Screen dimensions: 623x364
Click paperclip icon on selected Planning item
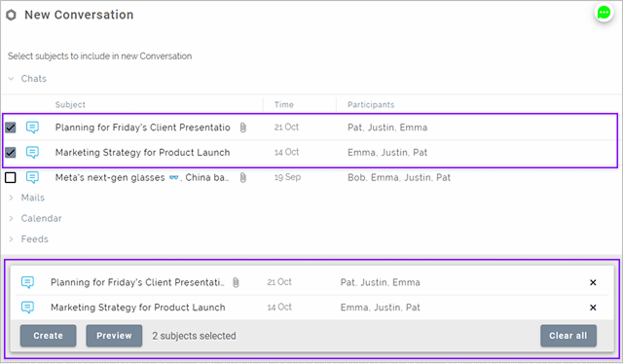pos(236,282)
